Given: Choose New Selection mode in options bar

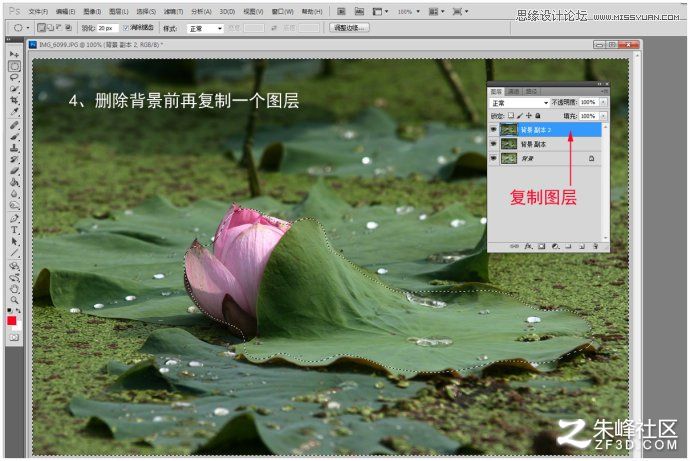Looking at the screenshot, I should coord(41,28).
